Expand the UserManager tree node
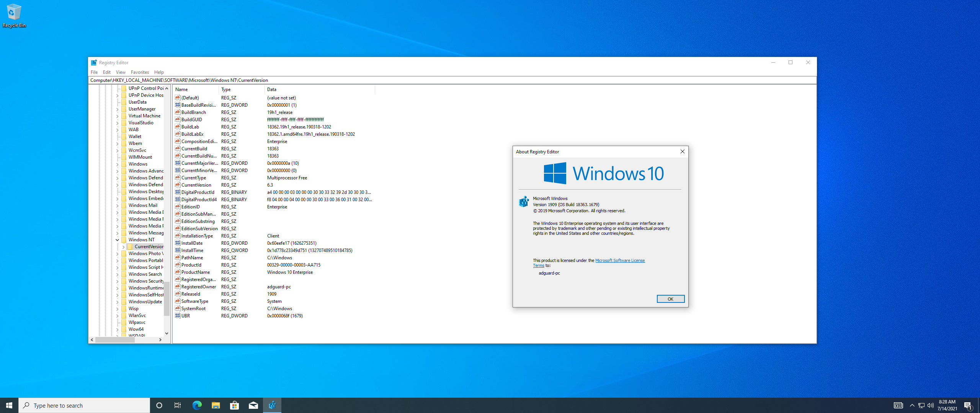980x413 pixels. [118, 109]
